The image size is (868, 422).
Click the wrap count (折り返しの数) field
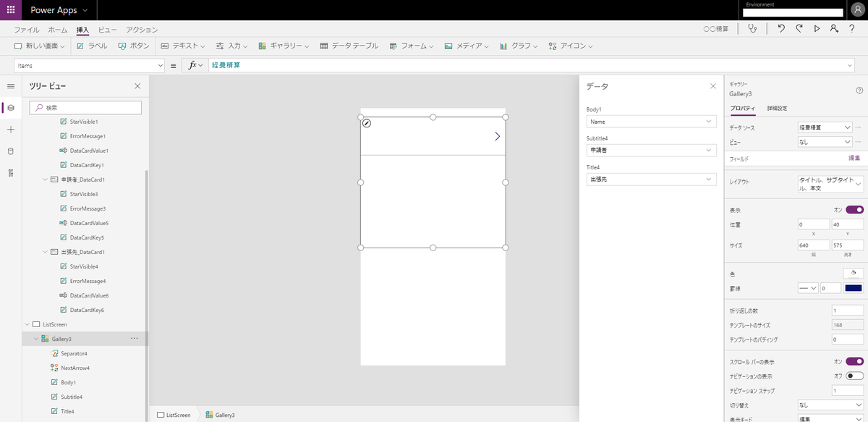click(848, 311)
